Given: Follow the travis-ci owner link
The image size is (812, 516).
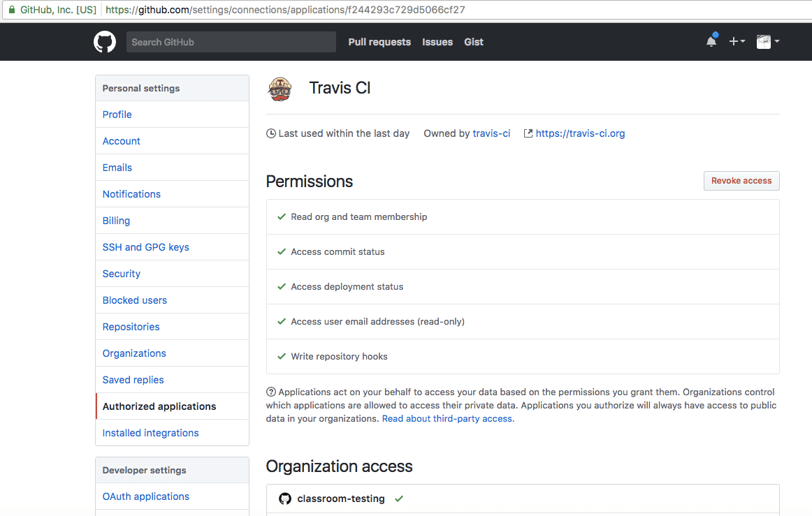Looking at the screenshot, I should (x=491, y=133).
